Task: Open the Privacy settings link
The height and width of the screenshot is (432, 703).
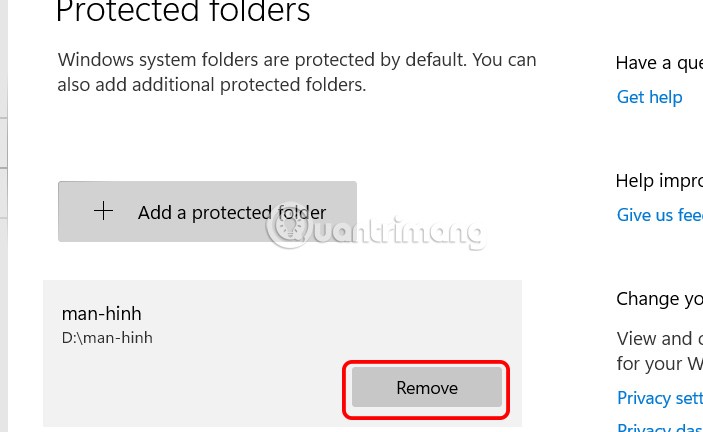Action: point(659,398)
